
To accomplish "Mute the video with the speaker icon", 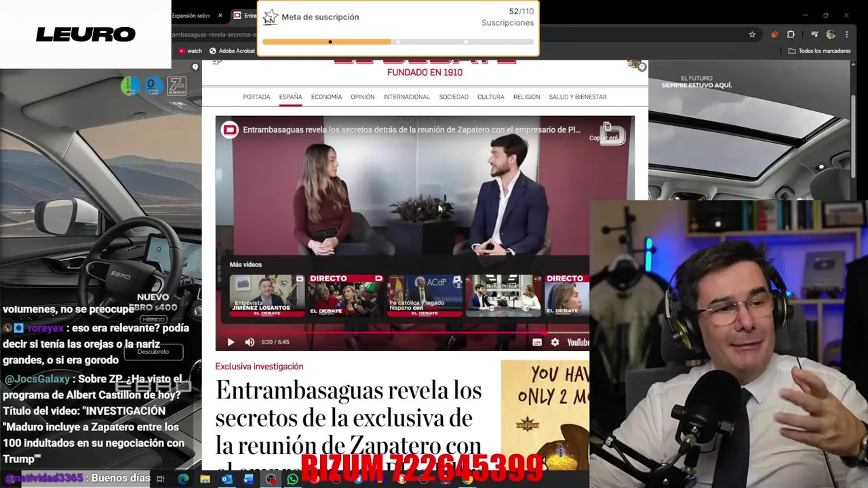I will click(250, 342).
